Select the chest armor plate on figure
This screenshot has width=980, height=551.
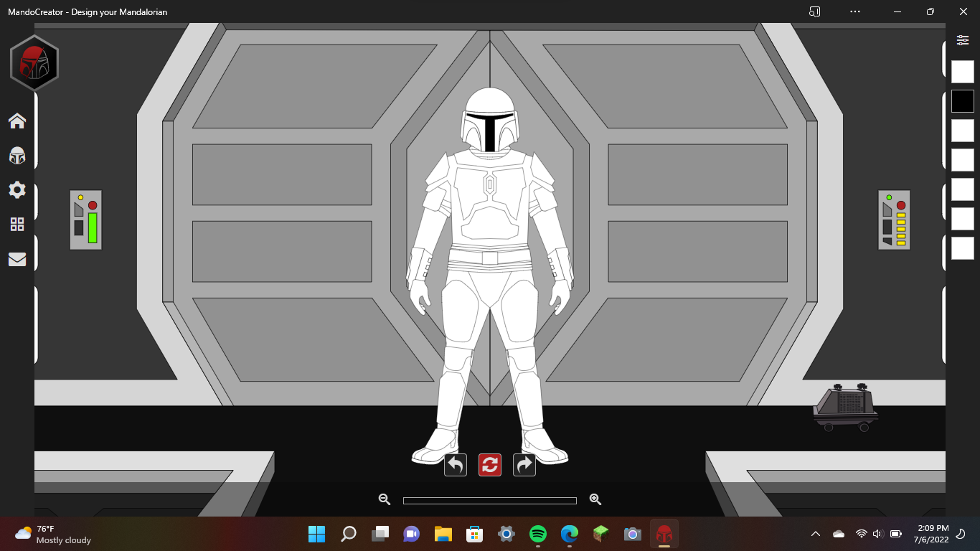(x=490, y=195)
